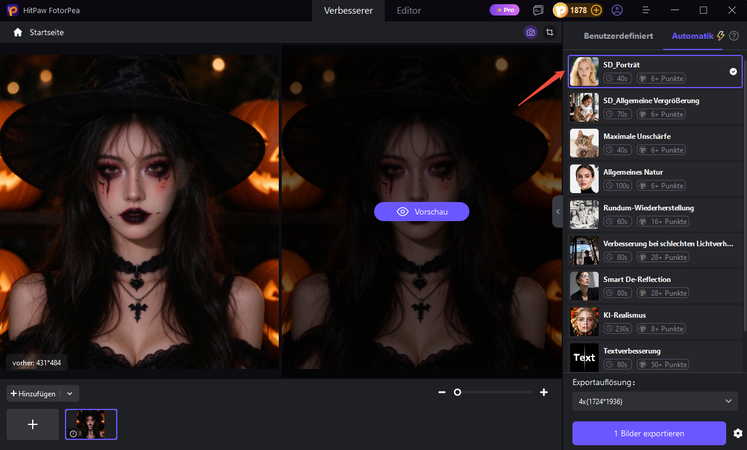
Task: Select Rundum-Wiederherstellung model
Action: [x=655, y=214]
